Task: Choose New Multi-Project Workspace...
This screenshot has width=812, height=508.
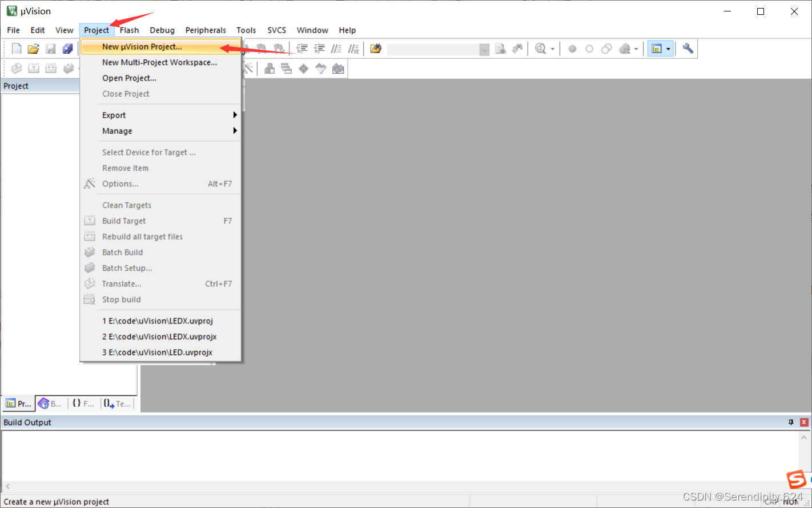Action: [160, 62]
